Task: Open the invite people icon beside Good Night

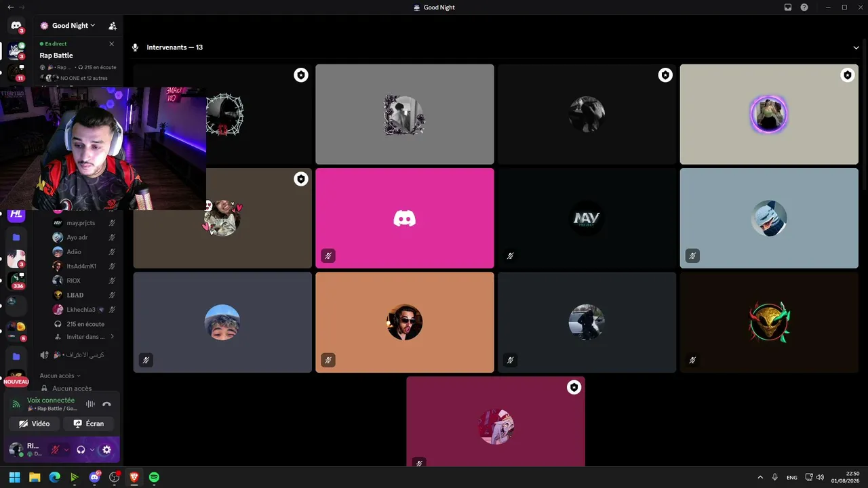Action: pyautogui.click(x=113, y=26)
